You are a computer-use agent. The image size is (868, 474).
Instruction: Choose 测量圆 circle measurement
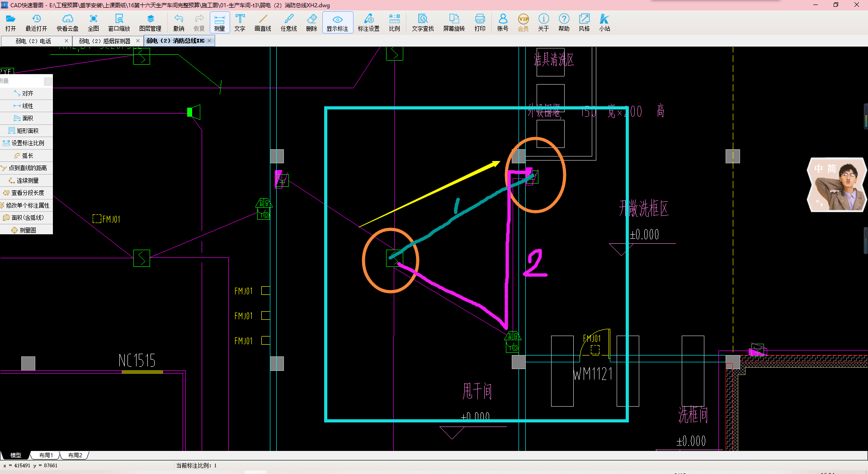(x=26, y=230)
